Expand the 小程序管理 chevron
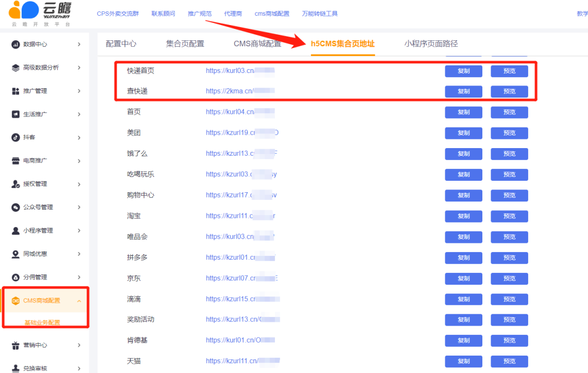Screen dimensions: 588x373 pyautogui.click(x=79, y=230)
